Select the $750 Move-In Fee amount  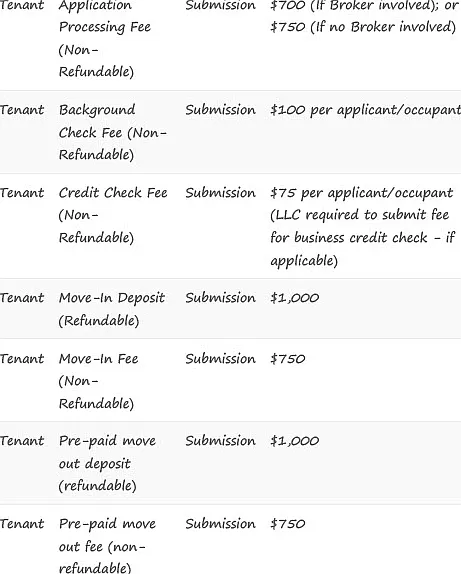pos(287,359)
